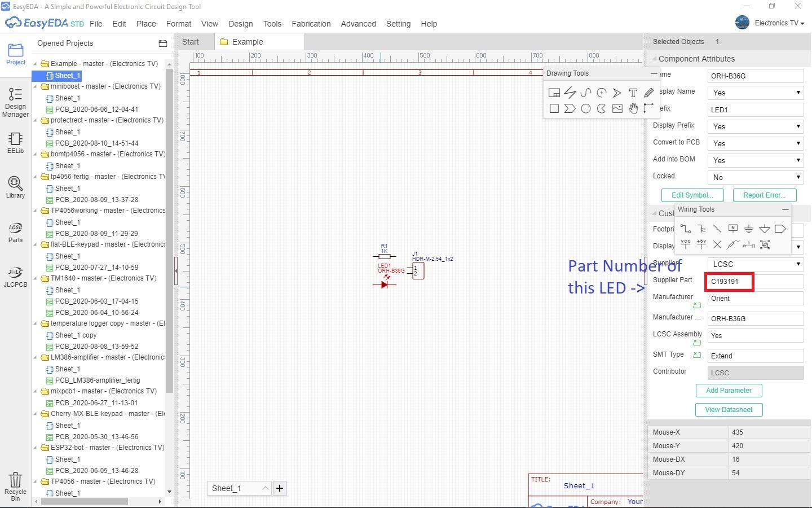Open the EELib panel in the sidebar
This screenshot has width=812, height=508.
[15, 143]
